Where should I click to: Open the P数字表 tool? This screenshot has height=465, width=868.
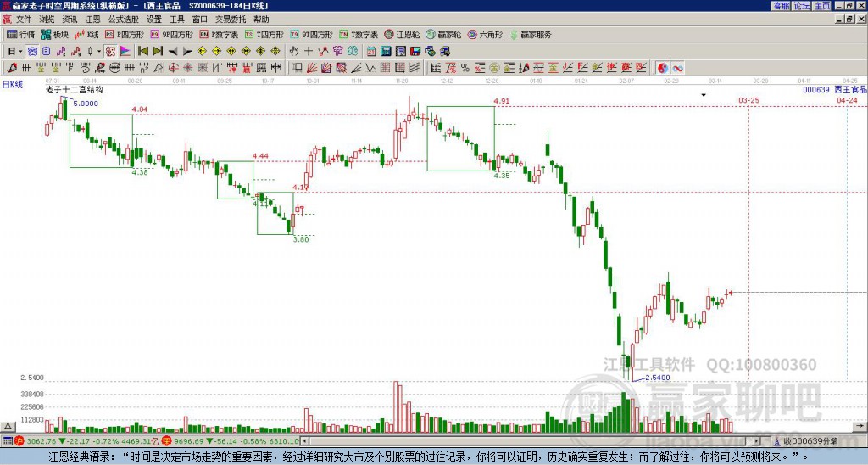tap(219, 34)
